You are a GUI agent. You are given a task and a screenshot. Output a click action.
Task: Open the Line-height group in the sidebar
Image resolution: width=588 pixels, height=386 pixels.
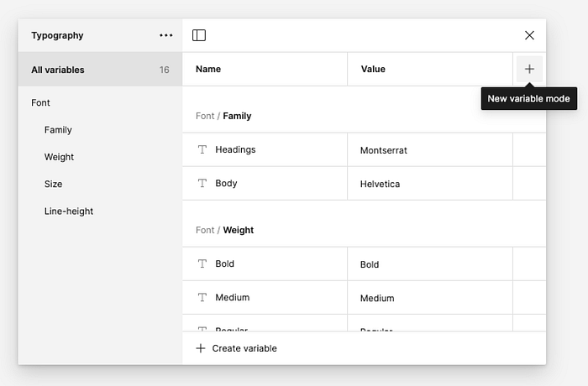69,211
